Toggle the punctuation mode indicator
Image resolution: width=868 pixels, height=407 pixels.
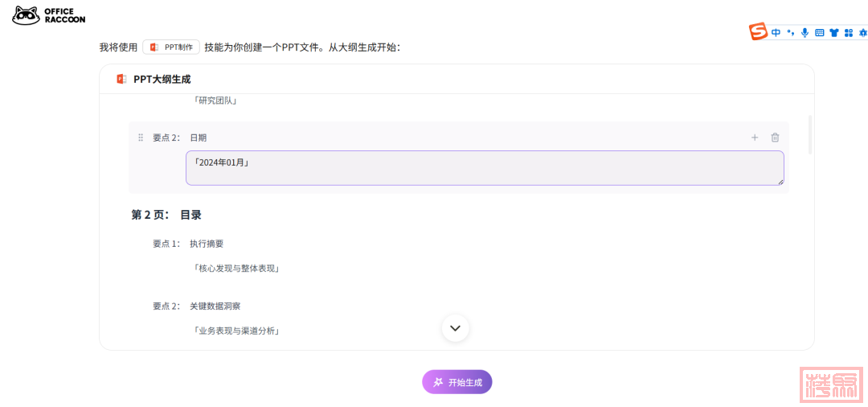tap(790, 33)
